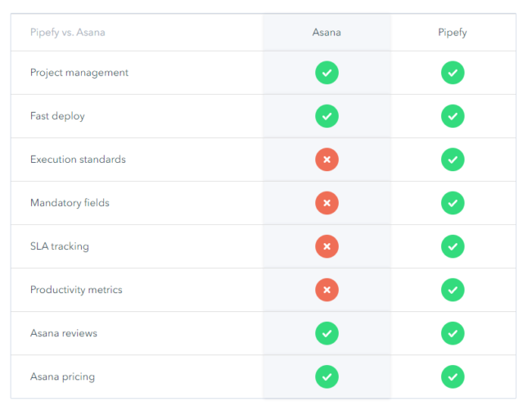Click Pipefy's green check for Execution standards
The height and width of the screenshot is (415, 532).
point(453,160)
